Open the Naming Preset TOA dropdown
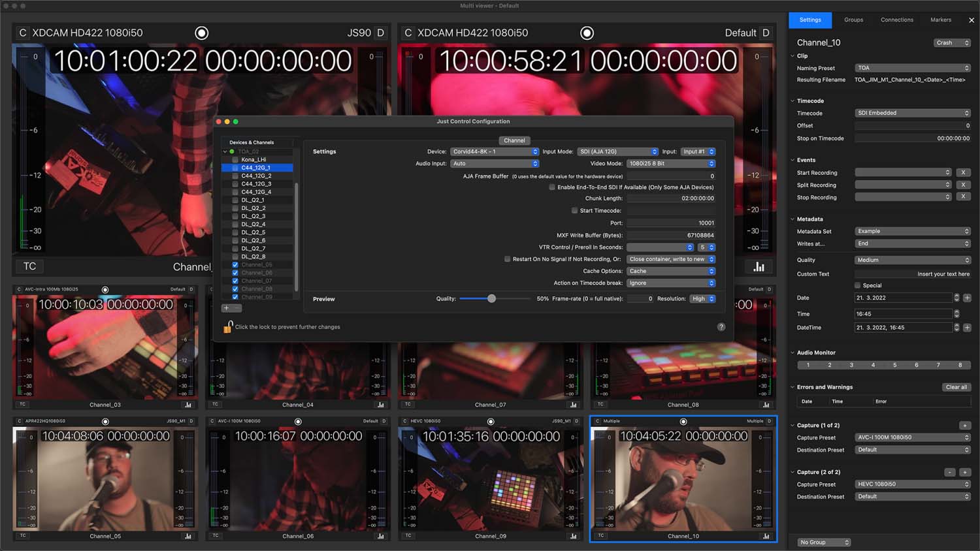This screenshot has width=980, height=551. (913, 68)
